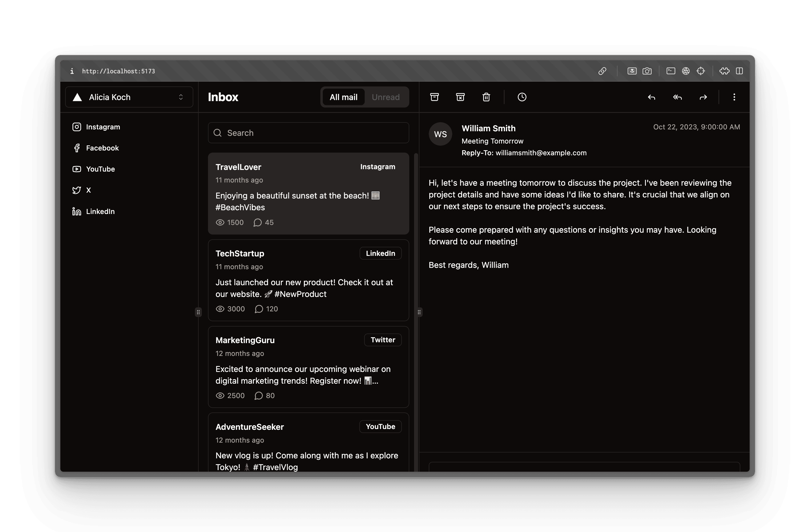The height and width of the screenshot is (532, 810).
Task: Open YouTube sidebar item
Action: point(100,169)
